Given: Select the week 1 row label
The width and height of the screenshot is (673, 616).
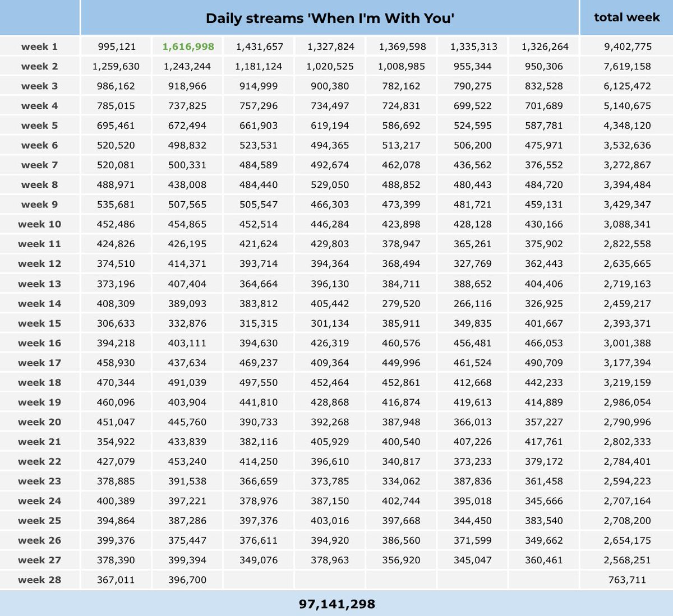Looking at the screenshot, I should pyautogui.click(x=39, y=47).
